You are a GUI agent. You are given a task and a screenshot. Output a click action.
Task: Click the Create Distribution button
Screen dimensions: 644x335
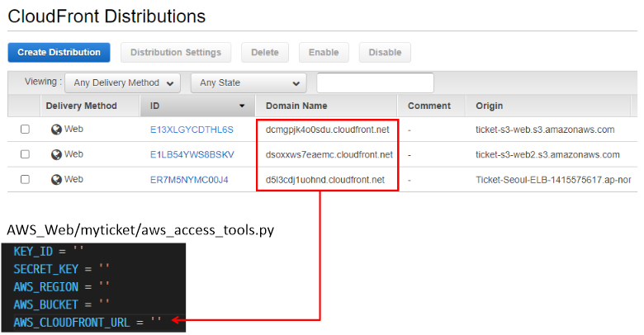[59, 53]
